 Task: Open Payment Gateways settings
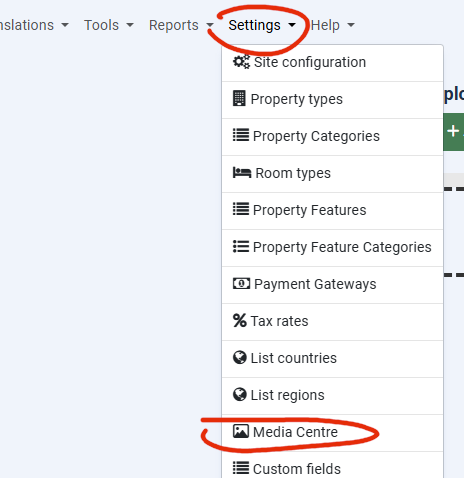coord(332,285)
